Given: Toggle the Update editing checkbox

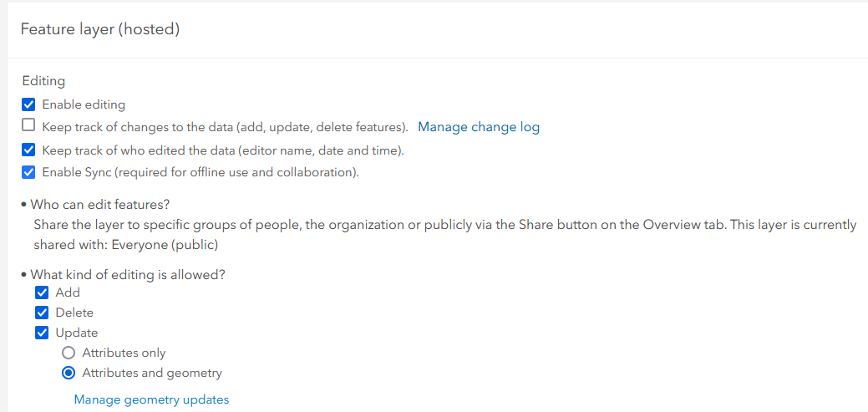Looking at the screenshot, I should click(x=42, y=333).
